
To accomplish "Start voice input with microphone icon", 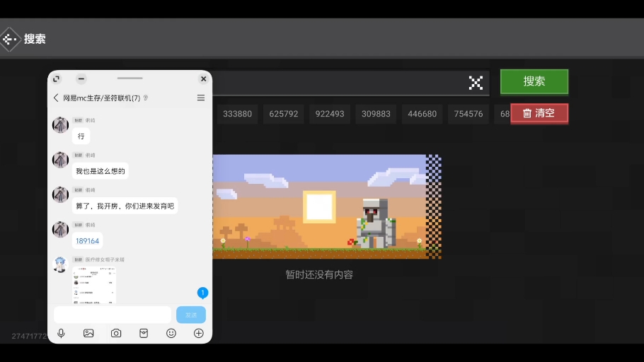I will point(61,333).
